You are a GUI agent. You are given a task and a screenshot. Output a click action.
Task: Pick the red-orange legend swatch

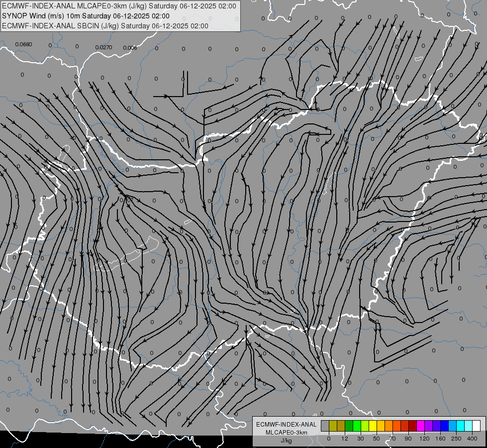(397, 426)
